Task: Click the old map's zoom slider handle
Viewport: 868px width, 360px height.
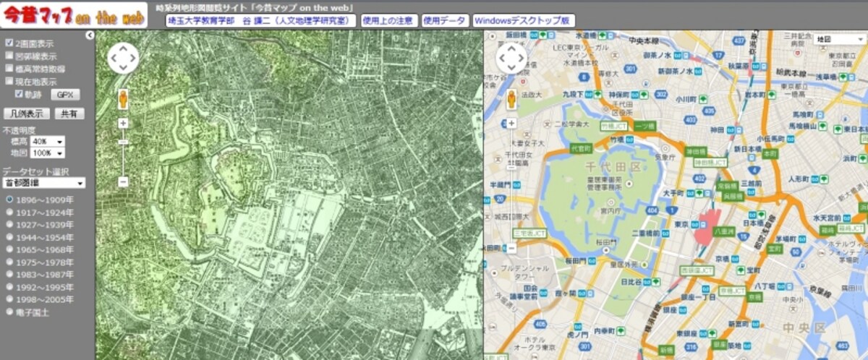Action: (x=123, y=142)
